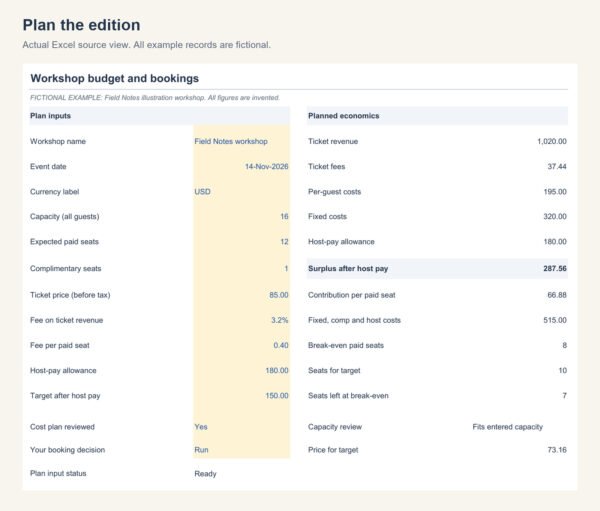Click the 'Expected paid seats' label
Image resolution: width=600 pixels, height=511 pixels.
64,242
